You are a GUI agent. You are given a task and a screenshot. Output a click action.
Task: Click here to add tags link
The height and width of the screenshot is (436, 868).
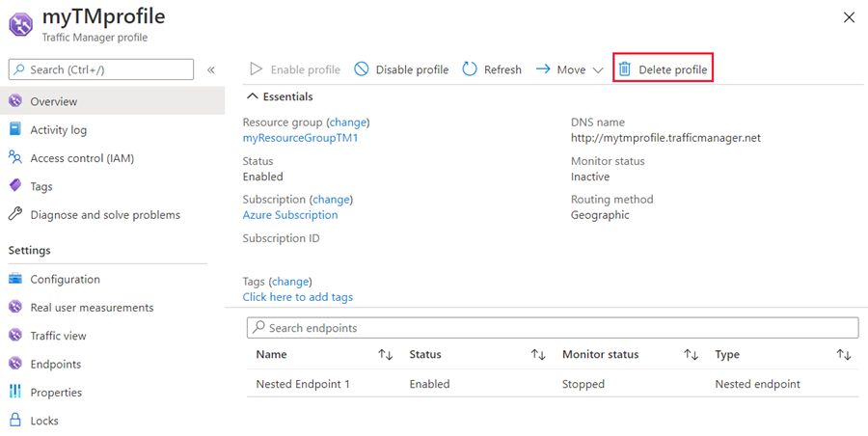[x=297, y=297]
